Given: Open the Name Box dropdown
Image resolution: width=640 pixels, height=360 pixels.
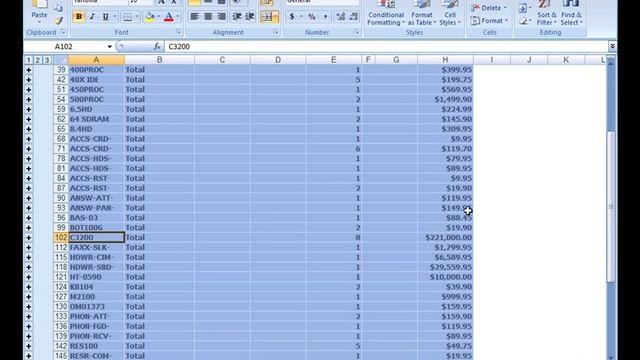Looking at the screenshot, I should click(x=109, y=47).
